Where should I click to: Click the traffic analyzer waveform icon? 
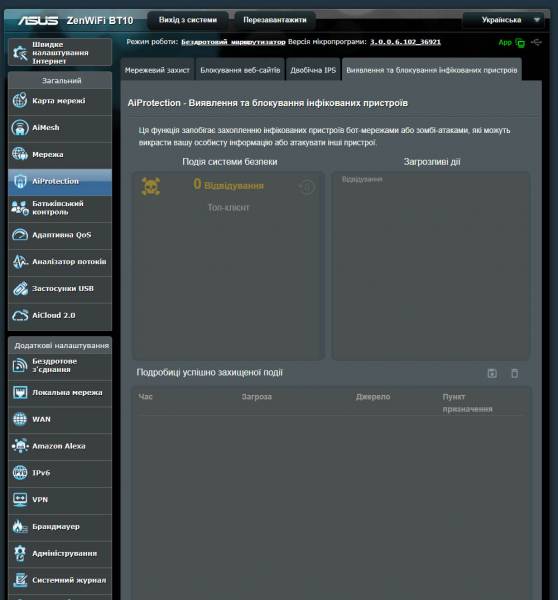[x=20, y=261]
